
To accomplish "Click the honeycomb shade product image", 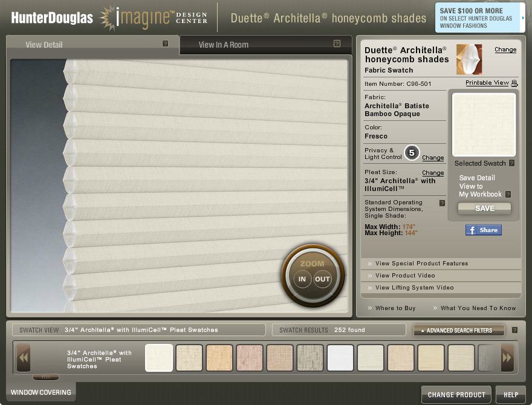I will click(x=469, y=59).
